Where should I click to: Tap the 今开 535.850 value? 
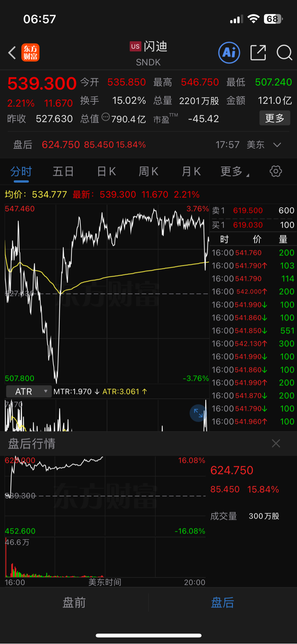coord(126,82)
